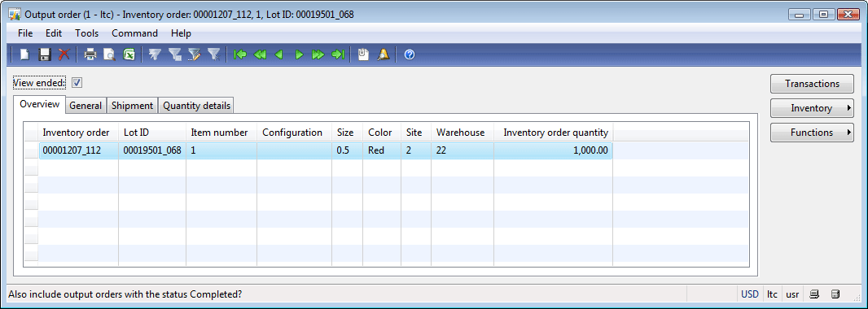
Task: Click the Item number cell showing 1
Action: click(221, 150)
